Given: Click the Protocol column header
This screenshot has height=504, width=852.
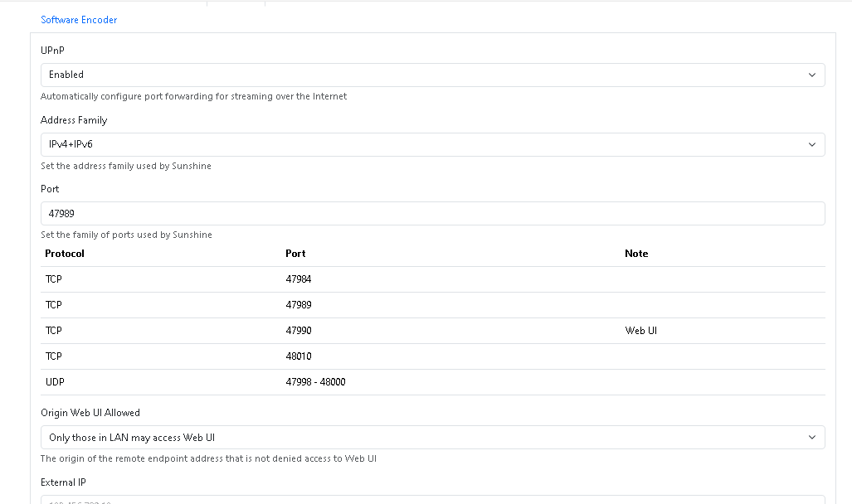Looking at the screenshot, I should (65, 254).
